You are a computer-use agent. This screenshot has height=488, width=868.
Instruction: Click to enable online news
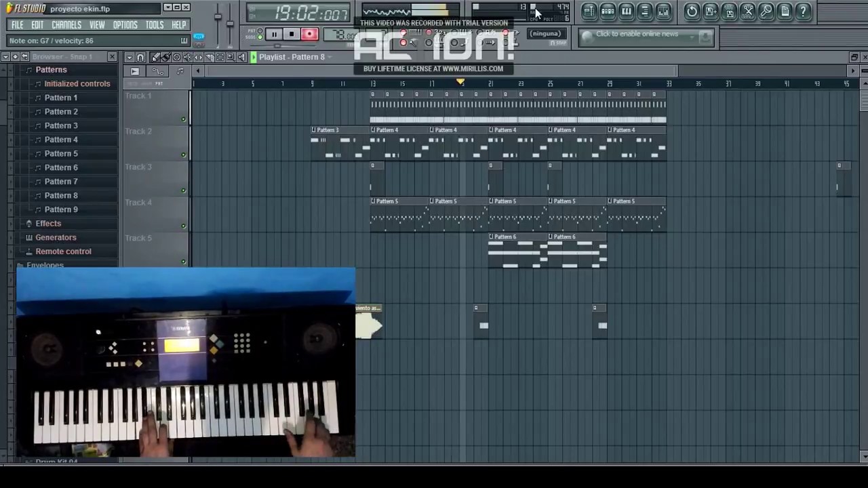[x=637, y=34]
